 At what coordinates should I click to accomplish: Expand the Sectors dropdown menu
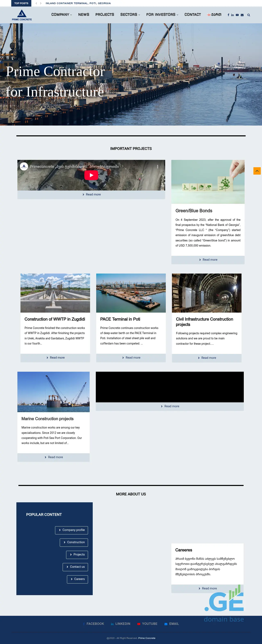tap(130, 15)
